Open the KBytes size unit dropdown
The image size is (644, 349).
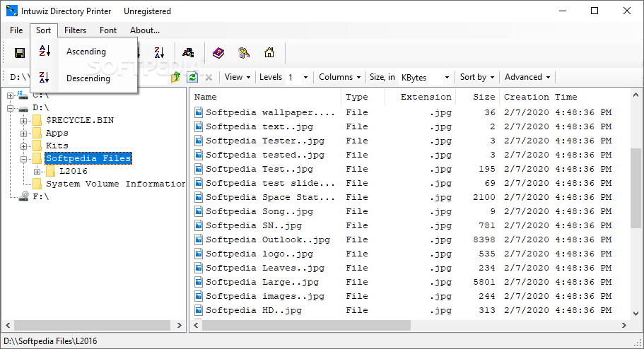[447, 77]
